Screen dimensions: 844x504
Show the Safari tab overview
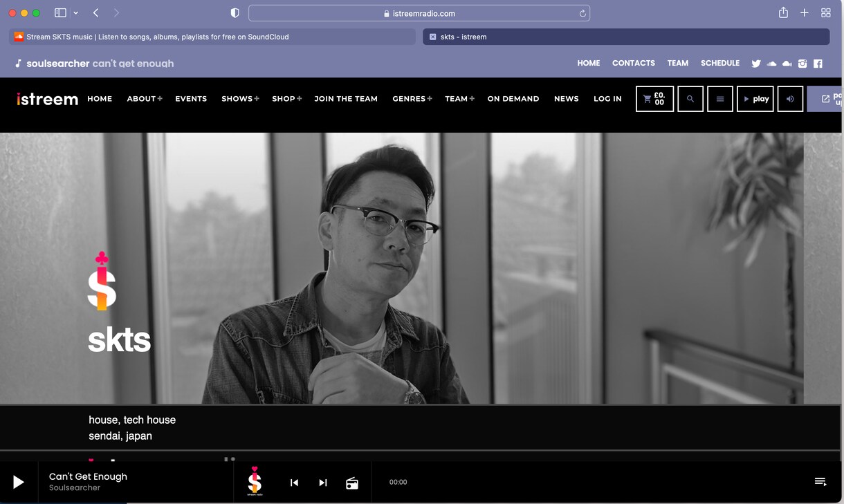click(x=826, y=13)
